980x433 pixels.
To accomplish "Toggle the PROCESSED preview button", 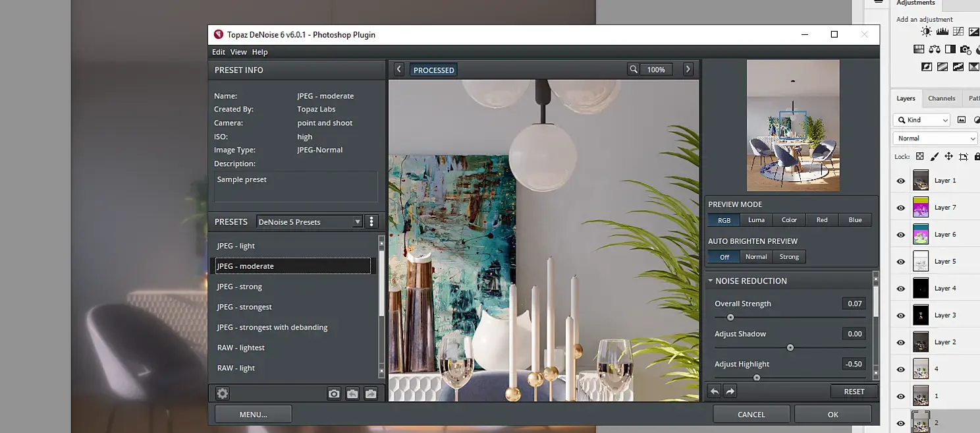I will click(433, 70).
